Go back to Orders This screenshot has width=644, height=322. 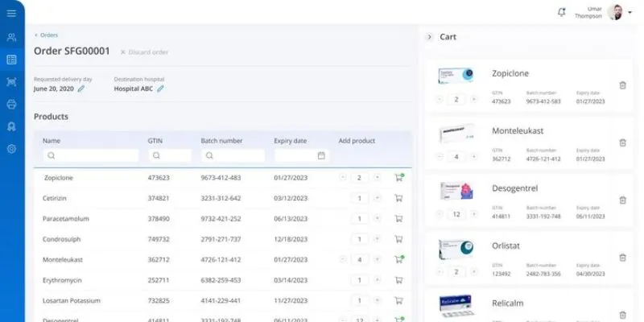46,35
